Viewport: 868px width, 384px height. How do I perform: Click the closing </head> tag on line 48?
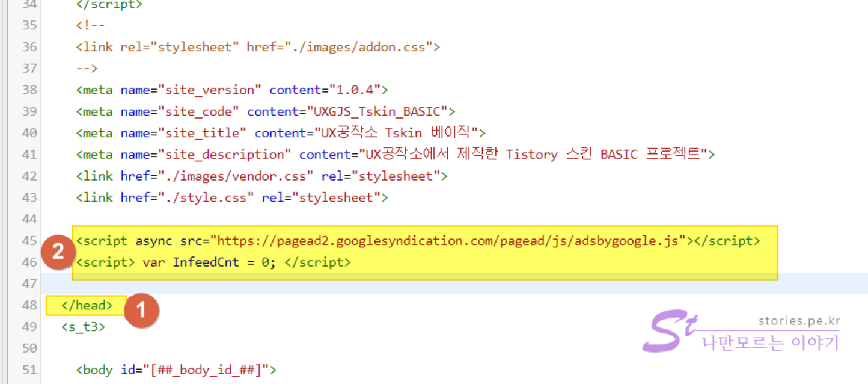click(x=87, y=305)
